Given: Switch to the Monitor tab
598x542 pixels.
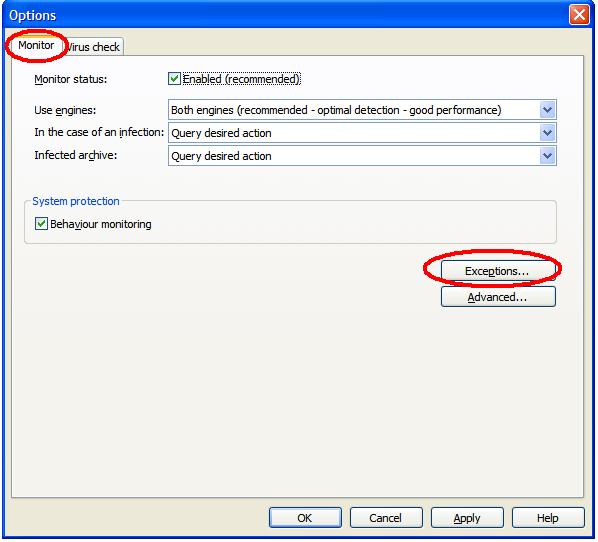Looking at the screenshot, I should pos(36,45).
